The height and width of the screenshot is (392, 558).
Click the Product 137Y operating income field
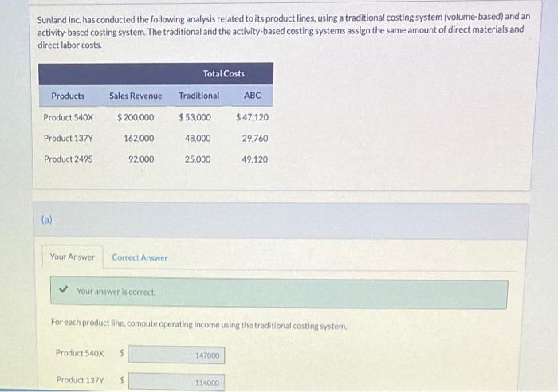[176, 382]
